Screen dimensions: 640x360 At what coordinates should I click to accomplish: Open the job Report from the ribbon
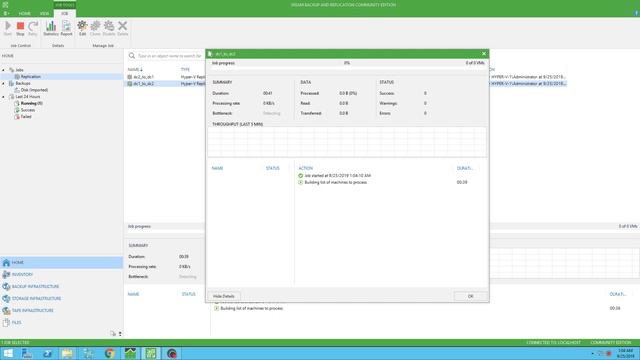tap(66, 29)
